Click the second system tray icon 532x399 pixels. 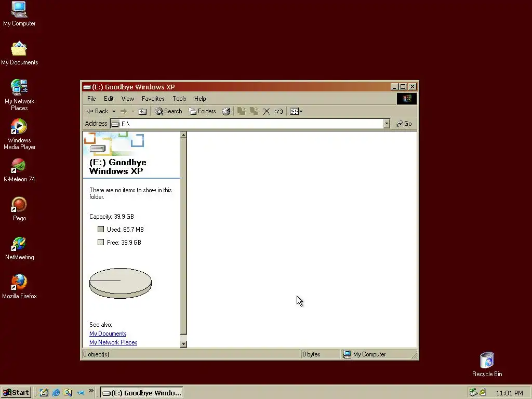pos(483,392)
